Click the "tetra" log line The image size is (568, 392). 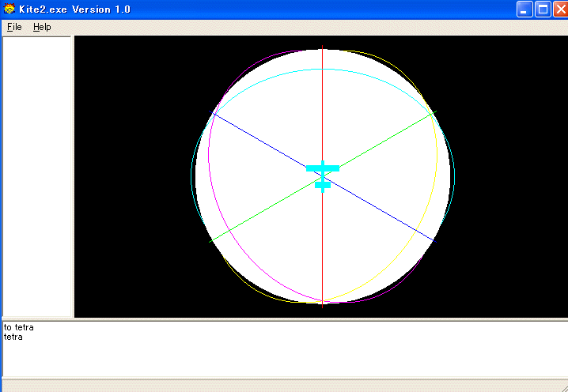13,337
